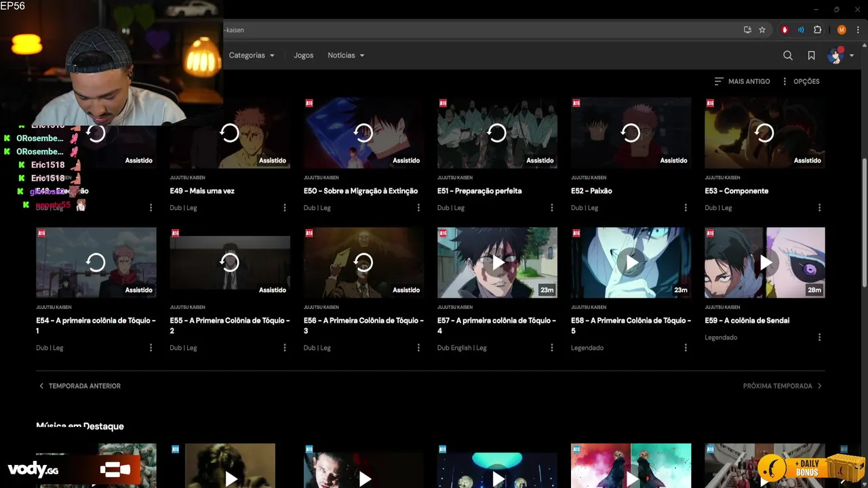Click the browser address bar
The width and height of the screenshot is (868, 488).
[x=475, y=30]
